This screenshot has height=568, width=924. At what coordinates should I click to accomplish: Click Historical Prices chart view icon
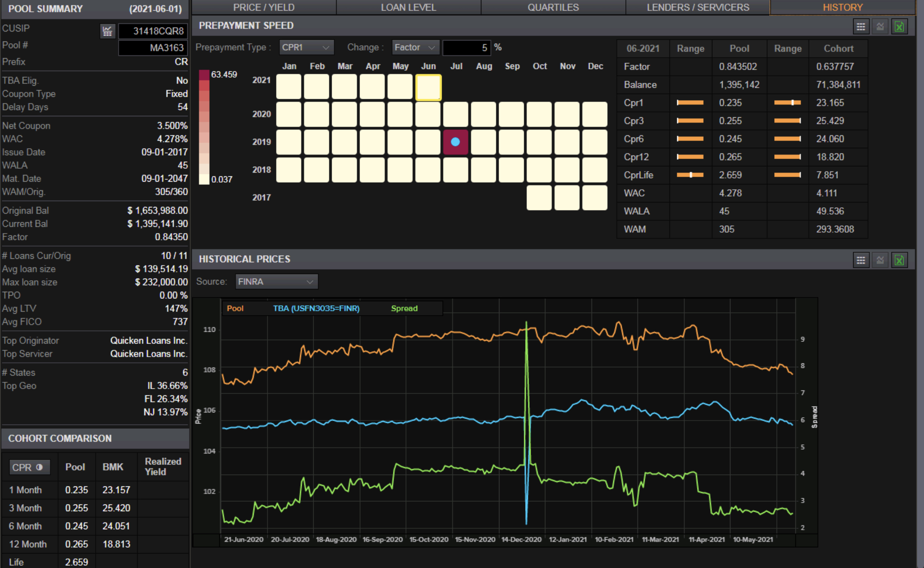pos(880,260)
